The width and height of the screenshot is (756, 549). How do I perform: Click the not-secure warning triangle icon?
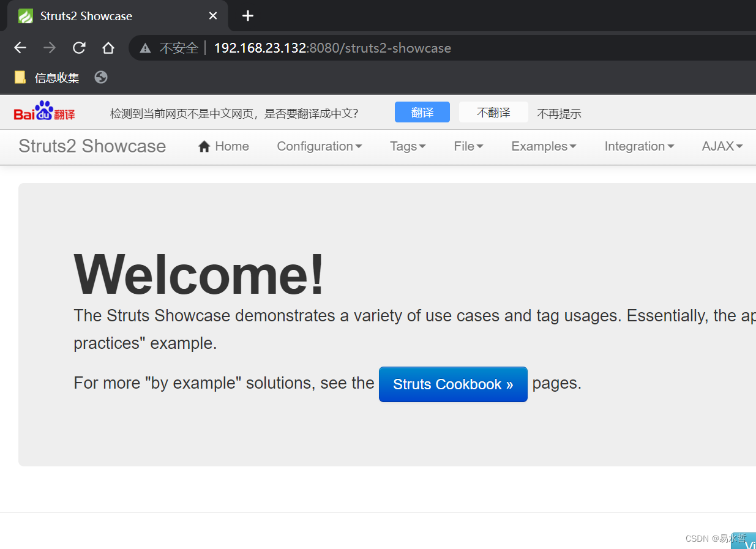(x=145, y=48)
